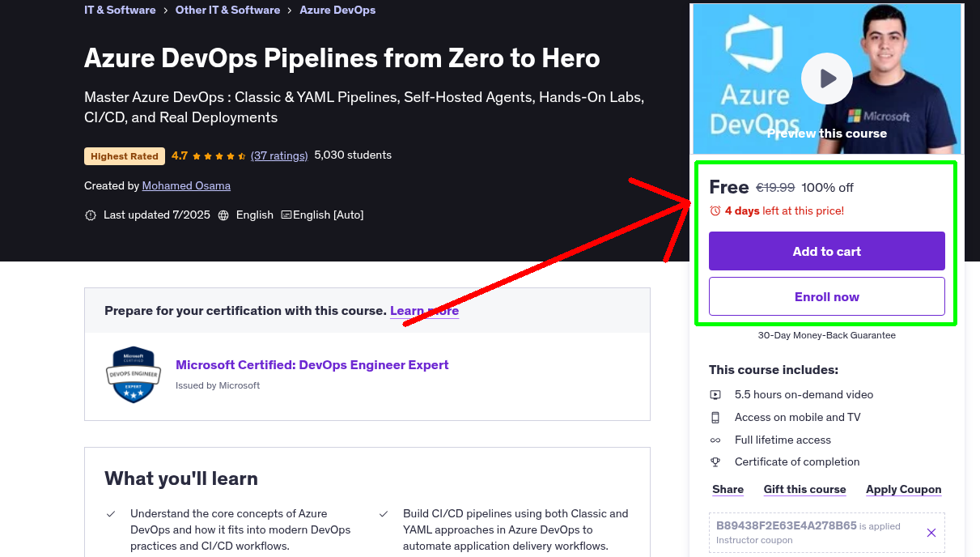Click the star rating icons
This screenshot has width=980, height=557.
219,155
